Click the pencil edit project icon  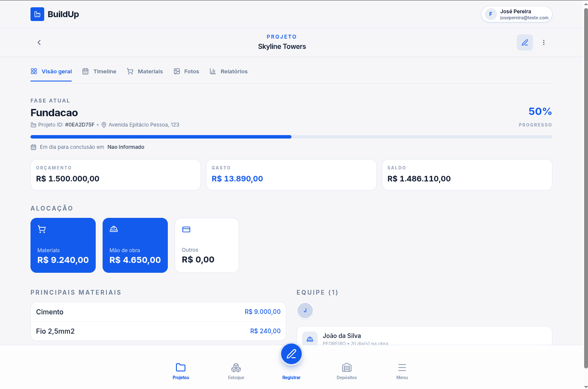(x=524, y=42)
